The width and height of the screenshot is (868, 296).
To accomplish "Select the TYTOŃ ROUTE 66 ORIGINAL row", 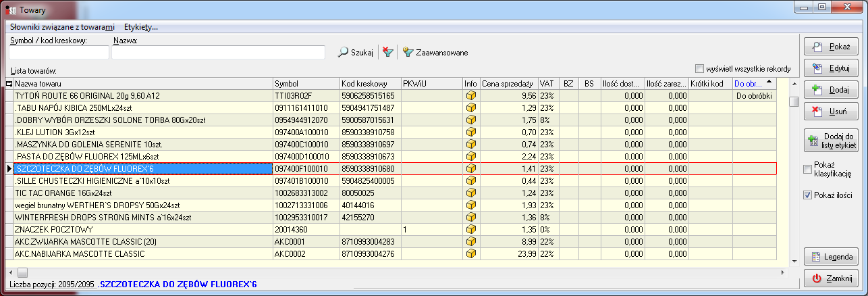I will (x=391, y=95).
